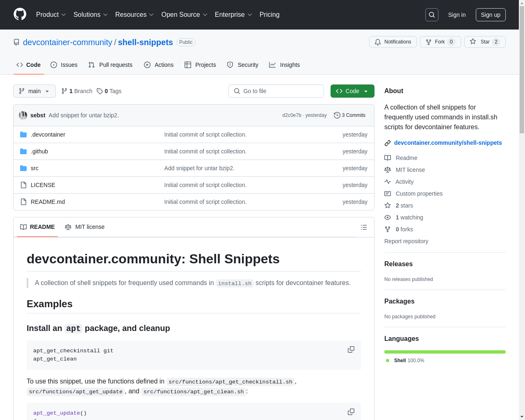Select the MIT license tab in file viewer
Viewport: 525px width, 420px height.
tap(84, 227)
